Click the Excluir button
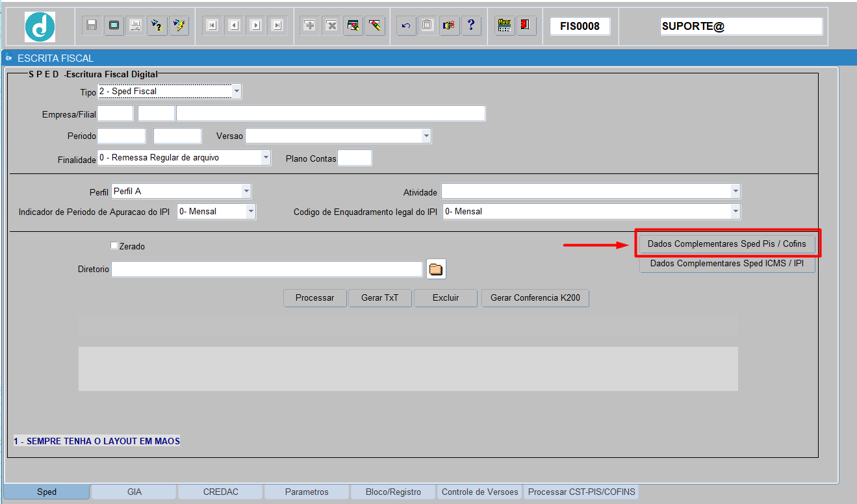 point(446,297)
